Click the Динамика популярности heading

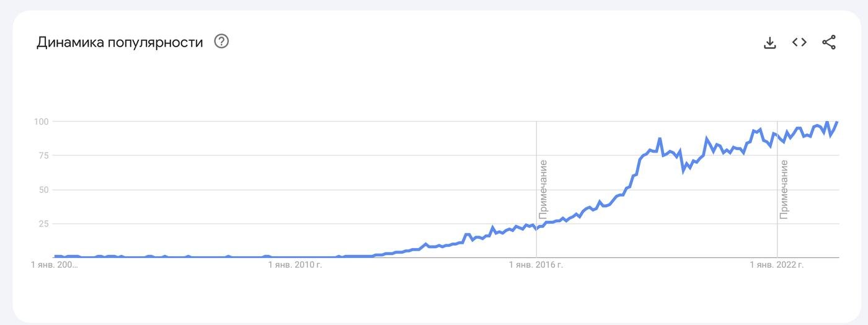[120, 42]
